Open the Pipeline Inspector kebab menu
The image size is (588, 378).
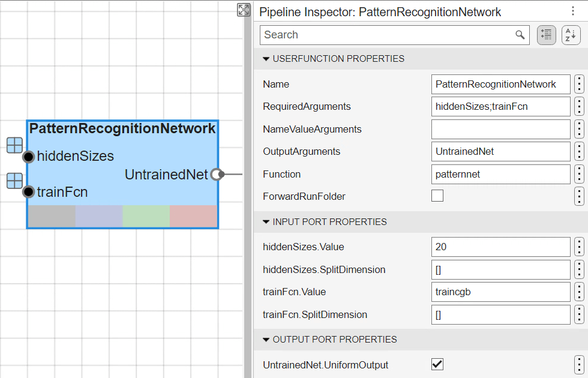(572, 11)
